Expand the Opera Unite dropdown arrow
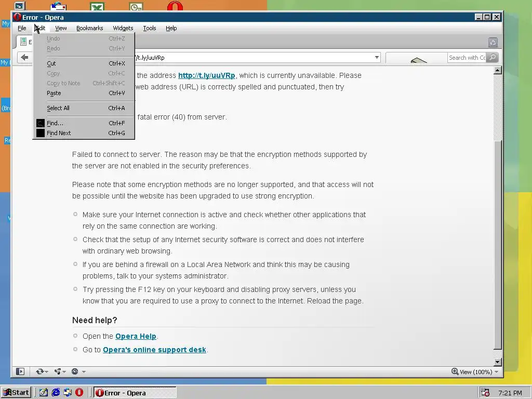The width and height of the screenshot is (532, 399). (x=64, y=372)
